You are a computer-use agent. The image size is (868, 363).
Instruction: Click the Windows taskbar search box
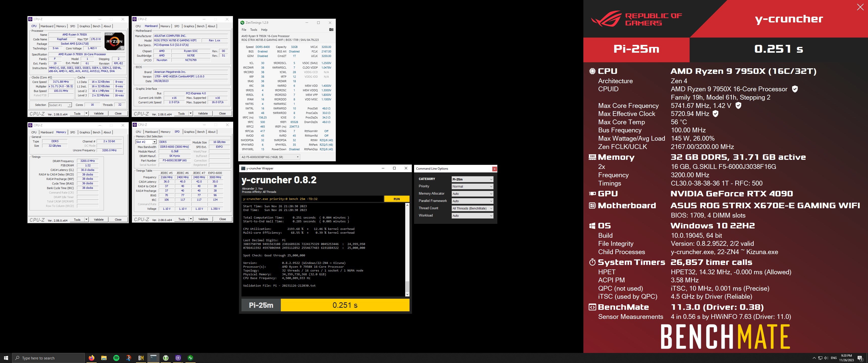point(48,358)
